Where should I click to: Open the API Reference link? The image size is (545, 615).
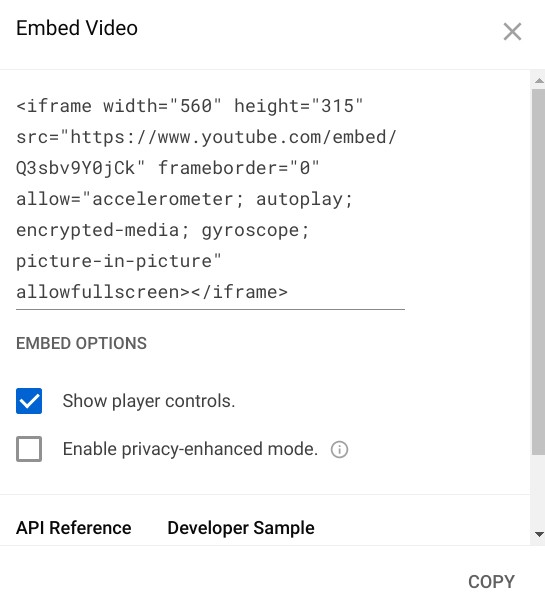pyautogui.click(x=74, y=528)
